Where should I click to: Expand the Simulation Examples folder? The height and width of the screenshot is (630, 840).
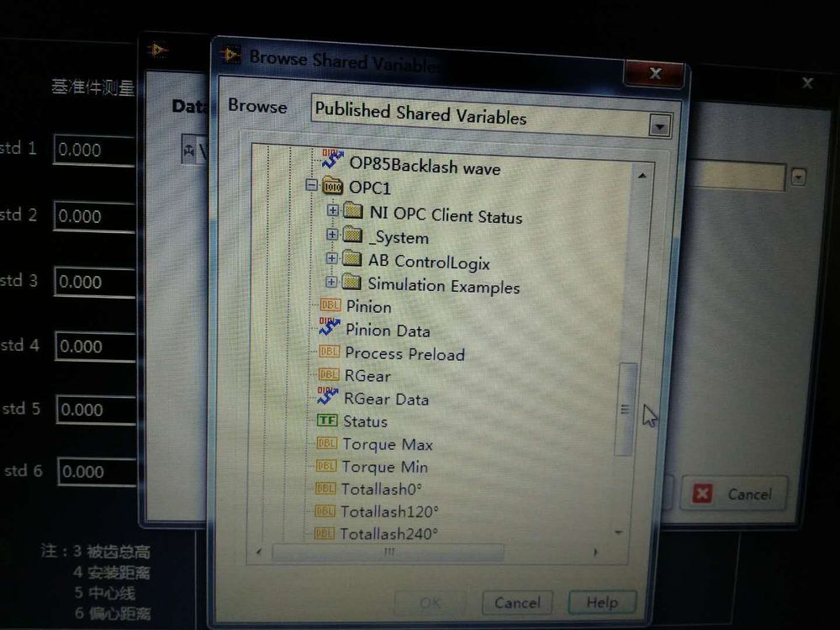[x=331, y=281]
